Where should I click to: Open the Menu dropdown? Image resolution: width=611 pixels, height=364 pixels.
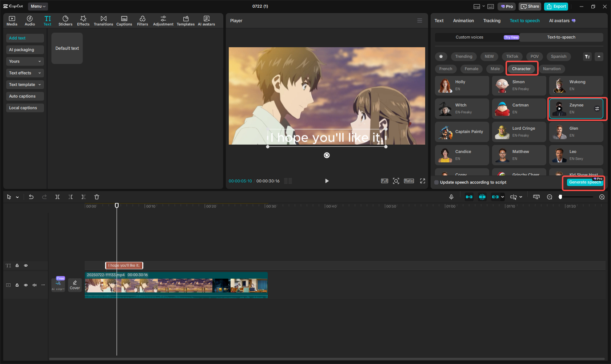(x=38, y=6)
